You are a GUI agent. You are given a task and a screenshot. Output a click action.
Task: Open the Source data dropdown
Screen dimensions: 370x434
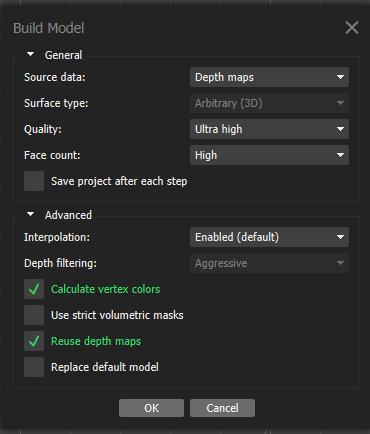coord(269,77)
